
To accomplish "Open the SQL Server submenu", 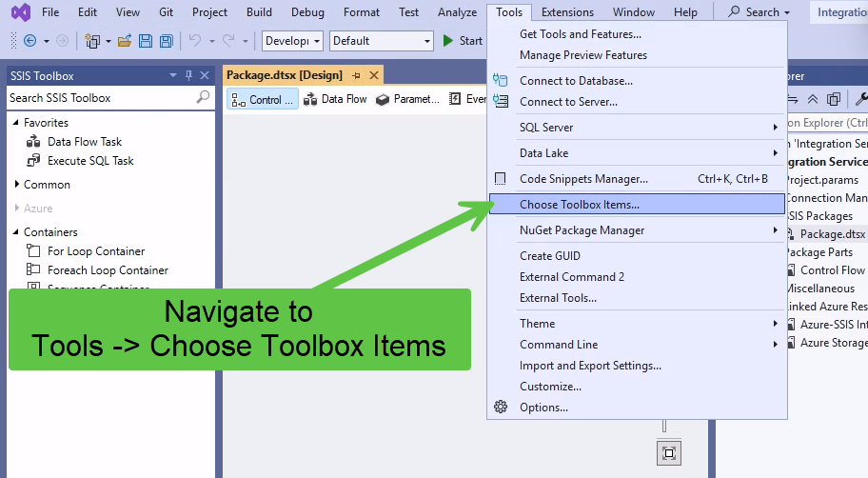I will (x=637, y=128).
